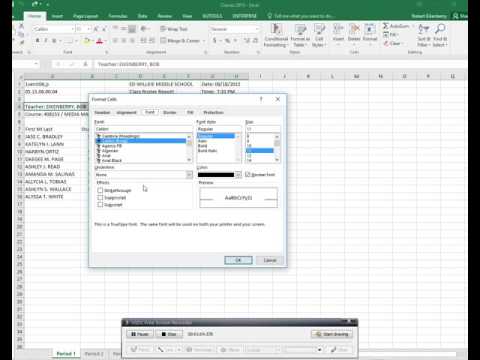
Task: Click the Wrap Text button in ribbon
Action: click(x=174, y=29)
